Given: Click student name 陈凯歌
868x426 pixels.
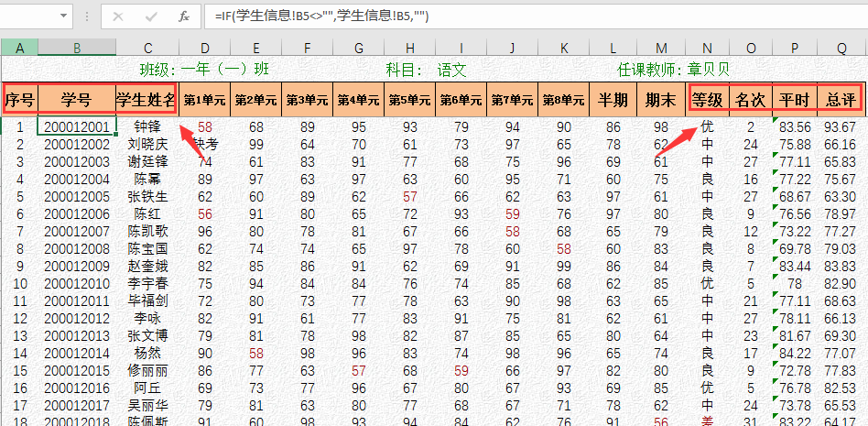Looking at the screenshot, I should click(147, 231).
